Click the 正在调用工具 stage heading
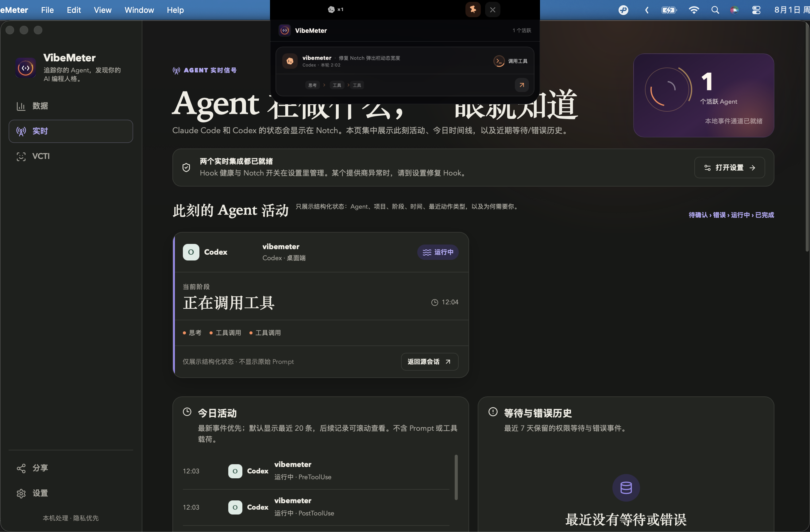This screenshot has height=532, width=810. click(229, 303)
